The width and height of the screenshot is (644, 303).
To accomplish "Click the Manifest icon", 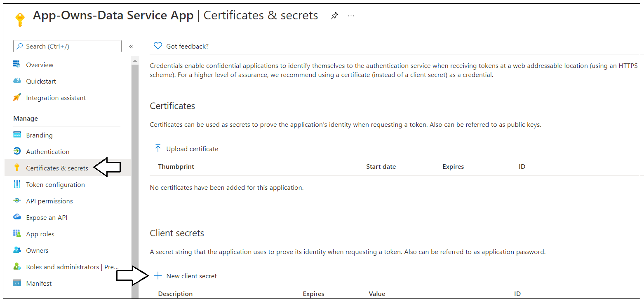I will click(x=17, y=283).
